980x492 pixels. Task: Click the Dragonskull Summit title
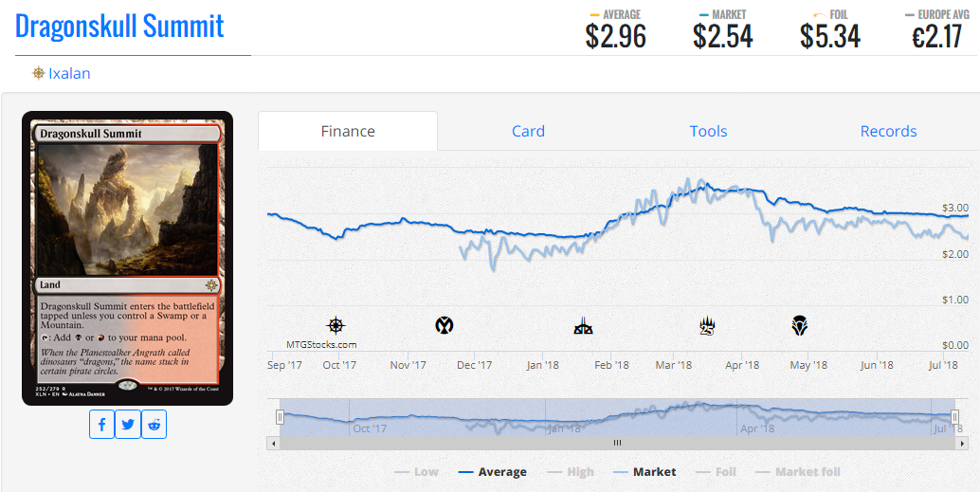(x=119, y=27)
